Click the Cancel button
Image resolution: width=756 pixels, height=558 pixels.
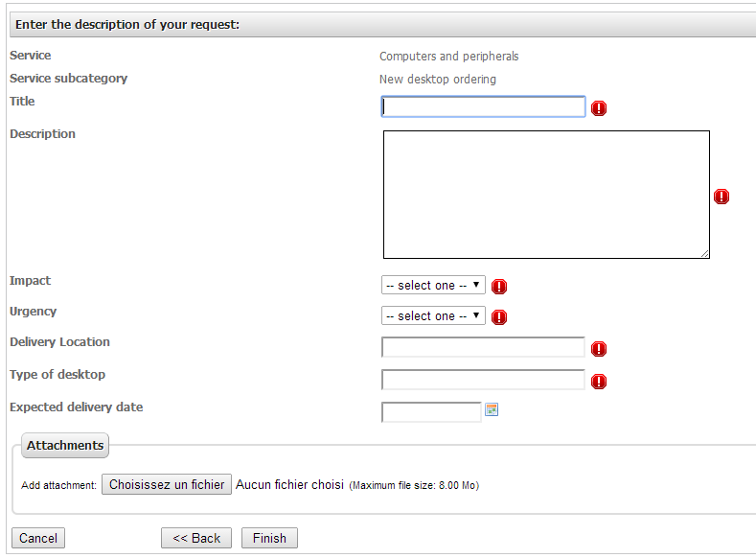(x=38, y=538)
